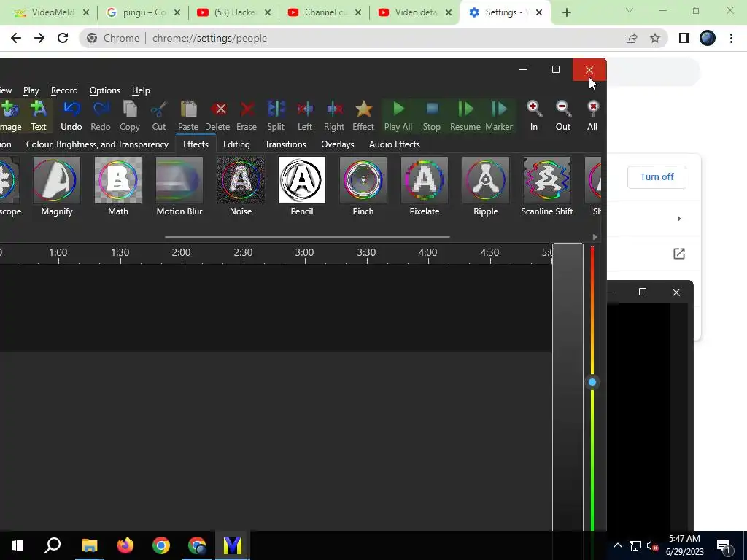Zoom Out on the timeline
747x560 pixels.
point(563,116)
